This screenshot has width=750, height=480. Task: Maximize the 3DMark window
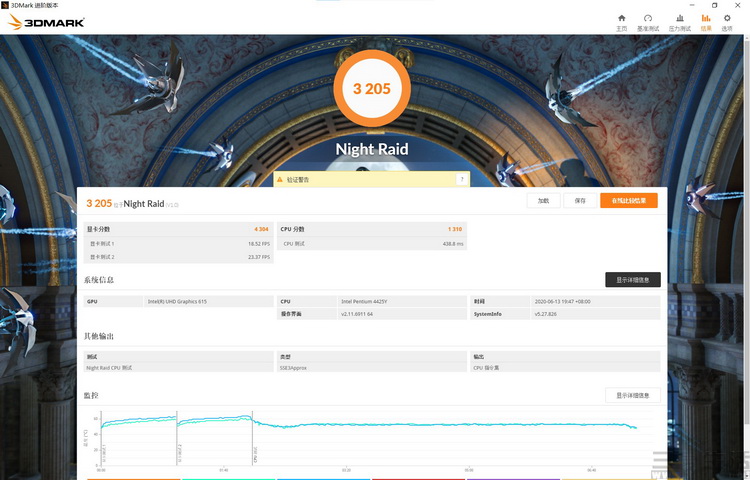coord(715,5)
